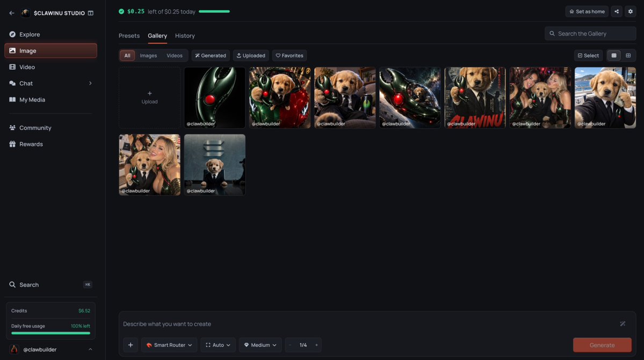Toggle the Generated filter
The height and width of the screenshot is (360, 644).
coord(211,55)
